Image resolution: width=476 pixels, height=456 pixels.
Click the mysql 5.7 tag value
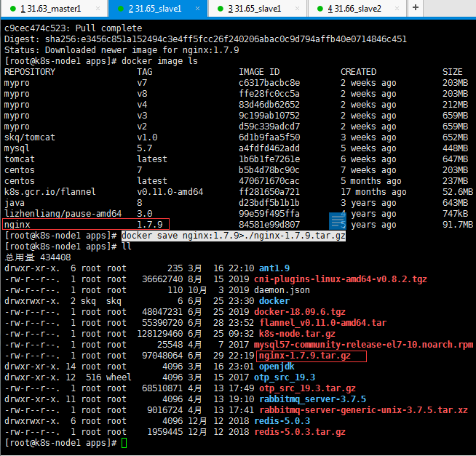145,148
